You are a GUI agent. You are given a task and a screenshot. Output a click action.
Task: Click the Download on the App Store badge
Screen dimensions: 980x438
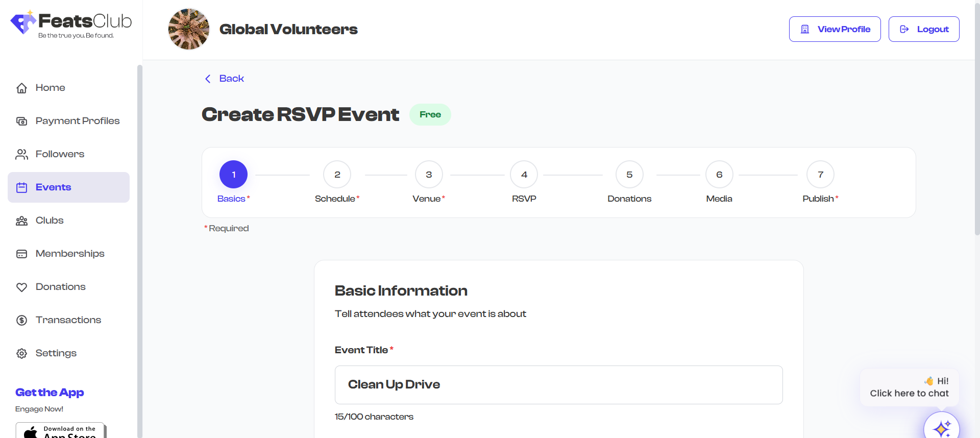(60, 430)
